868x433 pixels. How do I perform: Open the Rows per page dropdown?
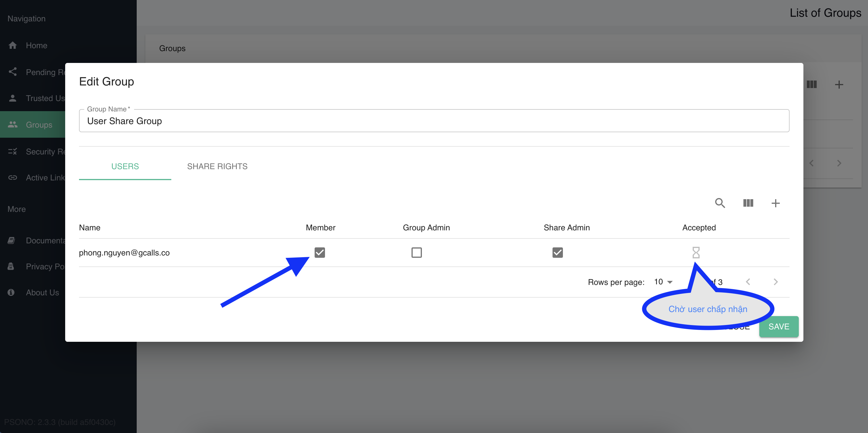(663, 282)
